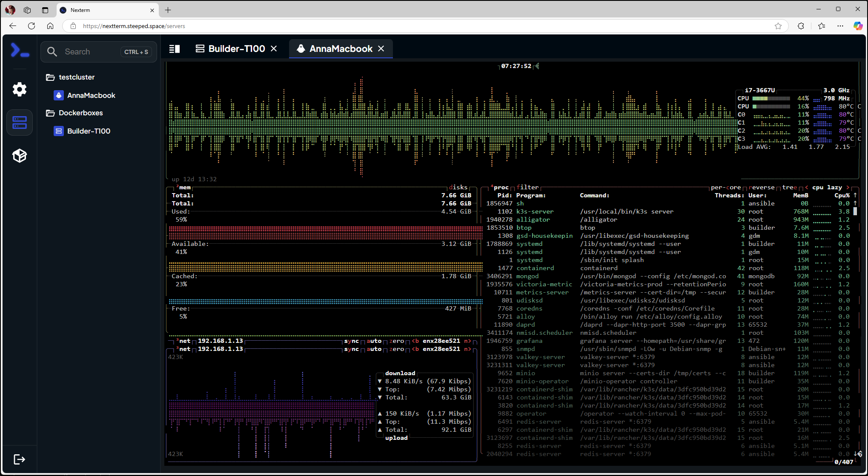Click Builder-T100 server icon in tree
Viewport: 868px width, 476px height.
[x=59, y=131]
